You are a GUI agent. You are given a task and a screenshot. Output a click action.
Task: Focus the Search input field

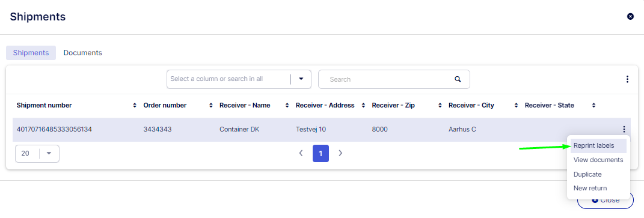click(x=394, y=79)
